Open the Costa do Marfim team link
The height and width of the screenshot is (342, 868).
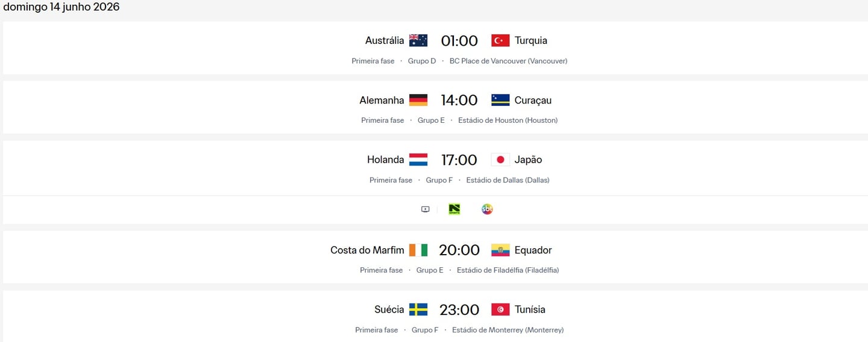coord(367,250)
